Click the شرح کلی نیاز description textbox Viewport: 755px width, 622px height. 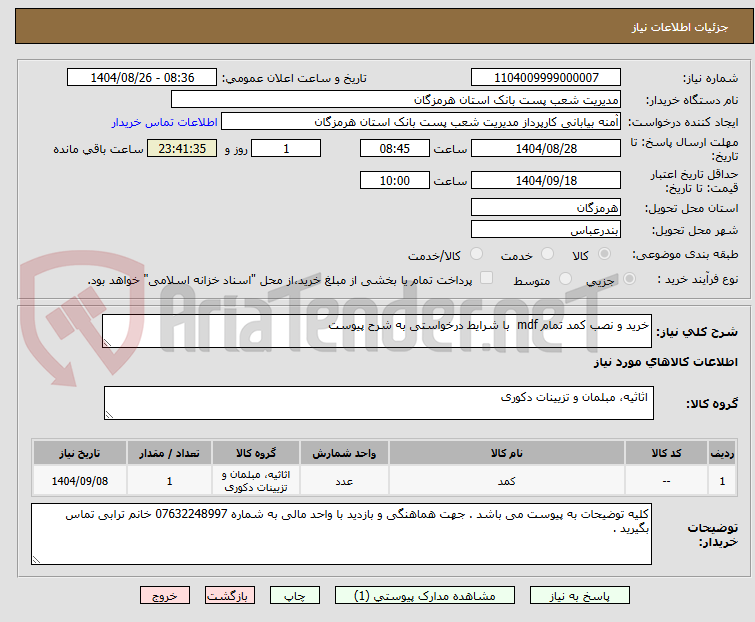coord(377,331)
